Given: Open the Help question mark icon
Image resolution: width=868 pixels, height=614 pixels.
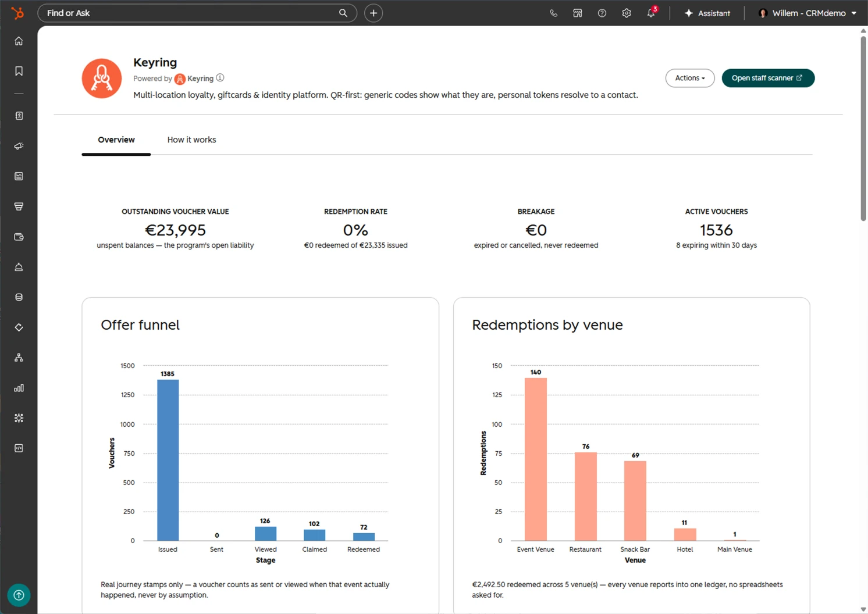Looking at the screenshot, I should tap(602, 13).
